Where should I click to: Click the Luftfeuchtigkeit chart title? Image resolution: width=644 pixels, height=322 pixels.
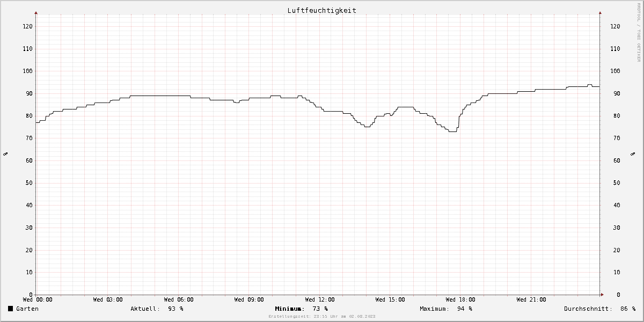click(x=321, y=10)
